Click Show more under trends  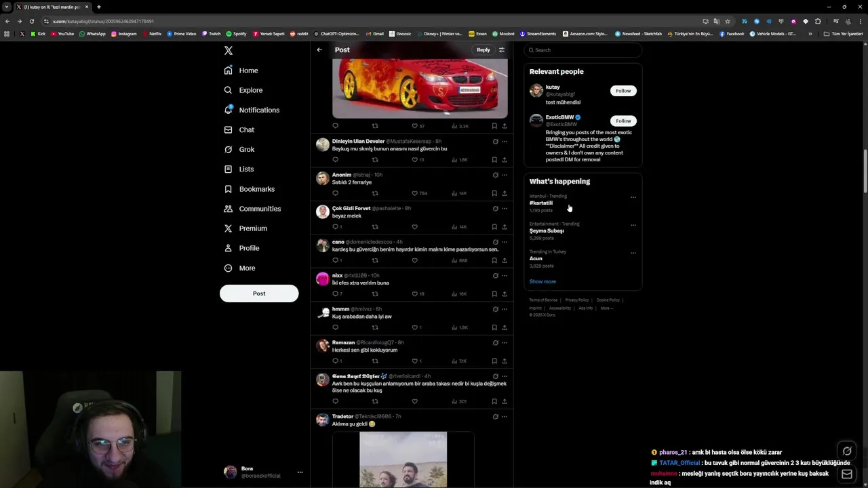click(542, 281)
